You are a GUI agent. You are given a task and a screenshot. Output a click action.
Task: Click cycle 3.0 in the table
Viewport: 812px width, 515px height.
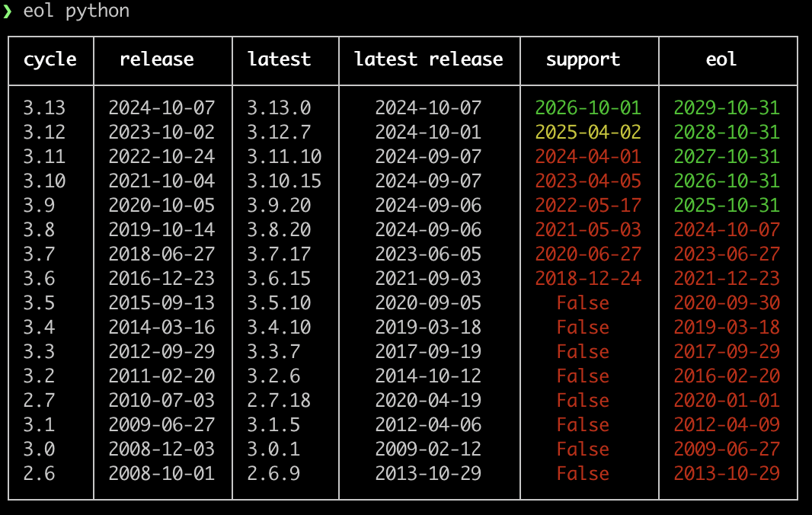pos(39,449)
